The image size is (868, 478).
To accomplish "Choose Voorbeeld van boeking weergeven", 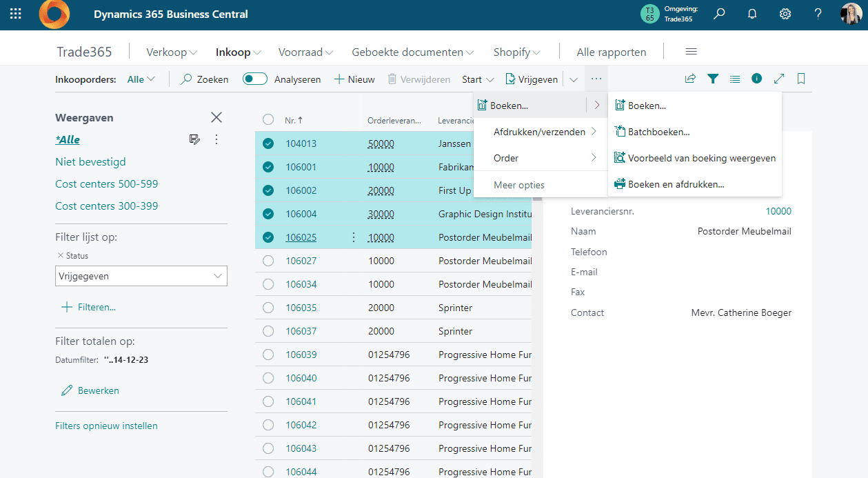I will coord(695,158).
